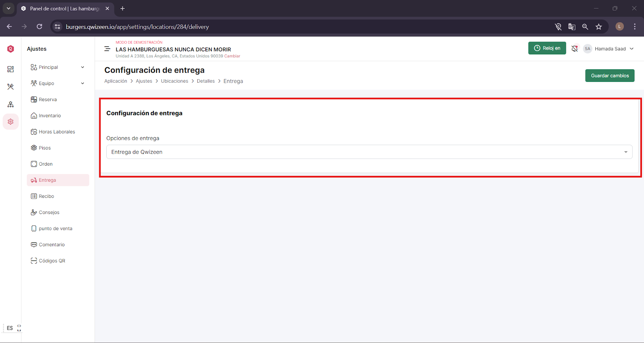Screen dimensions: 644x343
Task: Select the Entrega sidebar item
Action: coord(58,180)
